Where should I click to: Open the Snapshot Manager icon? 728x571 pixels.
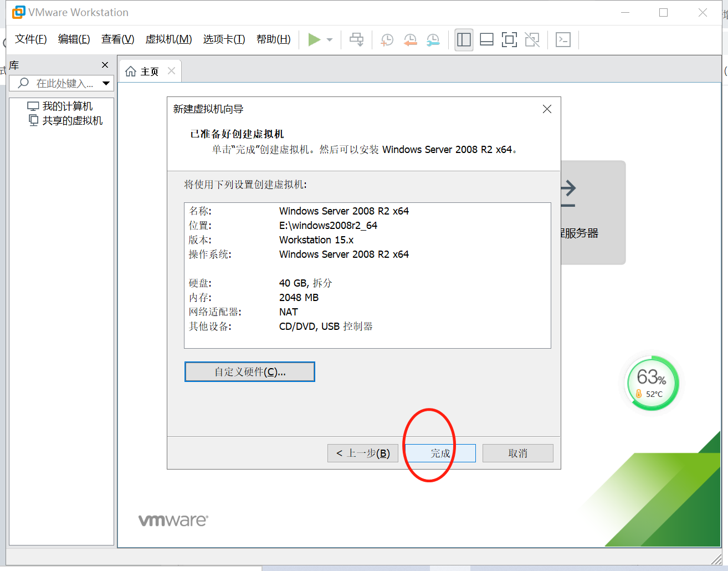click(x=433, y=40)
